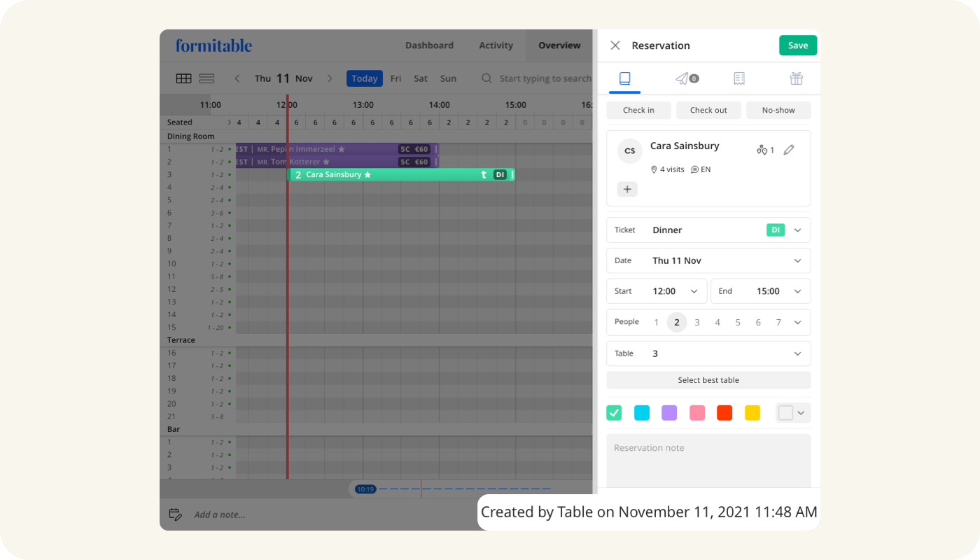Screen dimensions: 980x560
Task: Switch to list view icon
Action: pos(206,78)
